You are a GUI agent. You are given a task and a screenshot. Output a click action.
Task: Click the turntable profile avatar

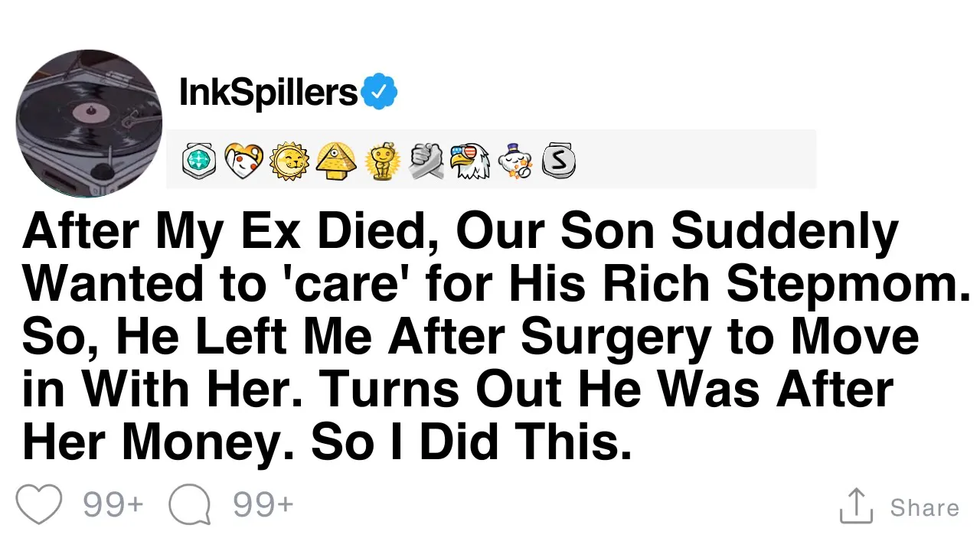point(89,123)
